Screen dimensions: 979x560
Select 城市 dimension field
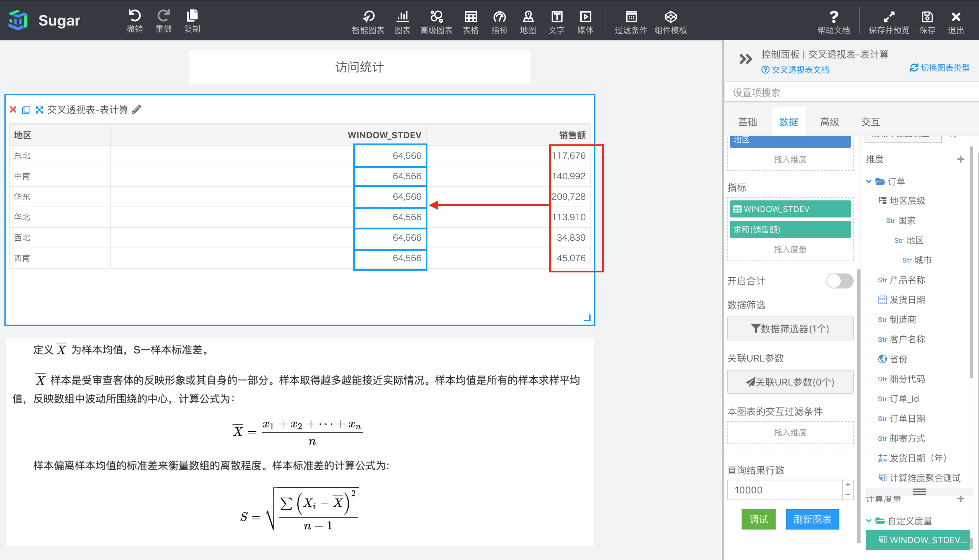916,260
